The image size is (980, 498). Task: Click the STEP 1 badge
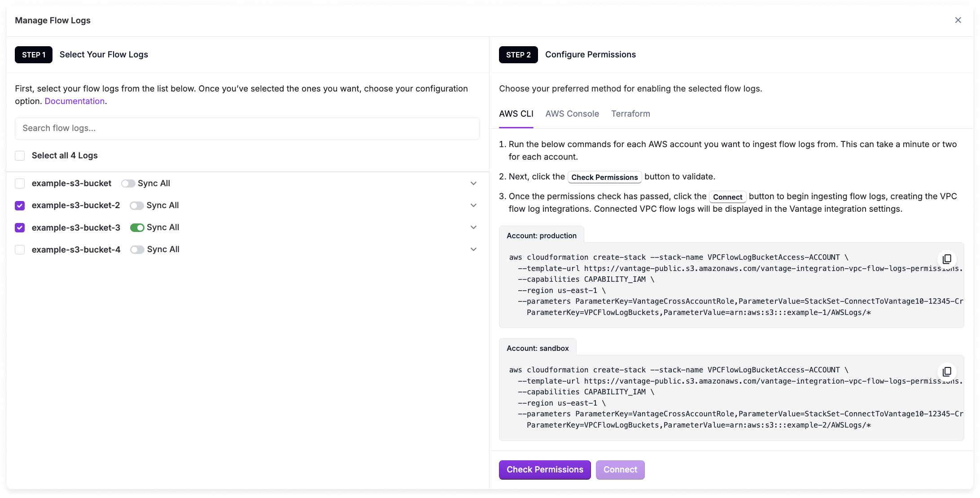tap(34, 55)
